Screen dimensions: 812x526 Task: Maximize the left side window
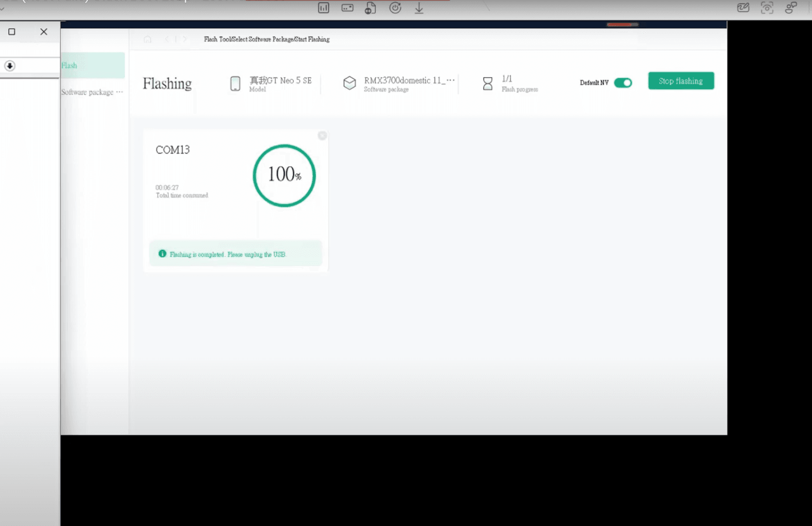coord(12,31)
